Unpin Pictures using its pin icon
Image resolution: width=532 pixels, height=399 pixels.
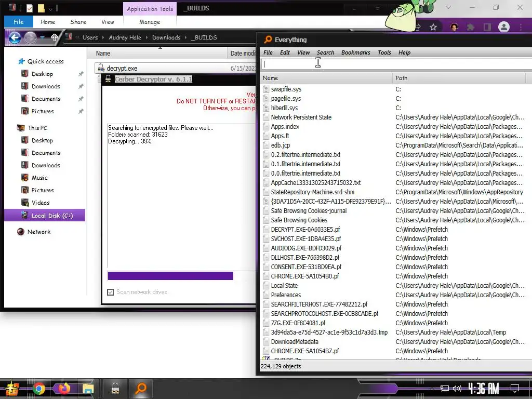coord(81,111)
